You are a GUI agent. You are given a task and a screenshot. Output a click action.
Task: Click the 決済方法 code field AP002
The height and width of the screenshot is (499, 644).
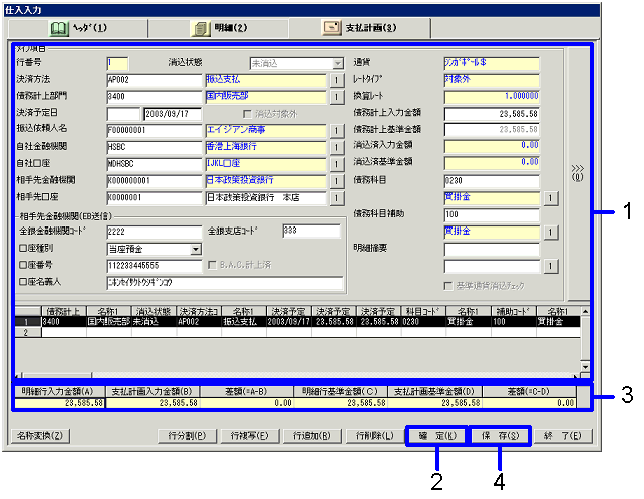coord(154,80)
